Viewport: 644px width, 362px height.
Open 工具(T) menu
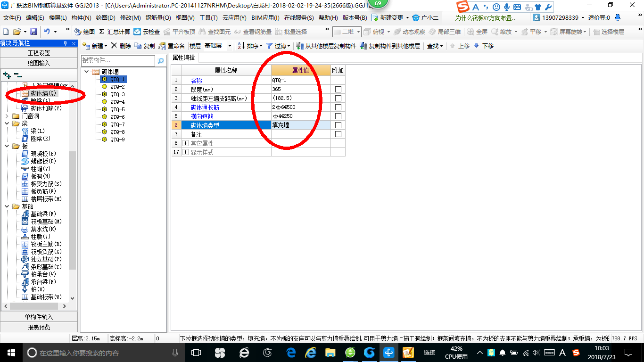pos(208,18)
